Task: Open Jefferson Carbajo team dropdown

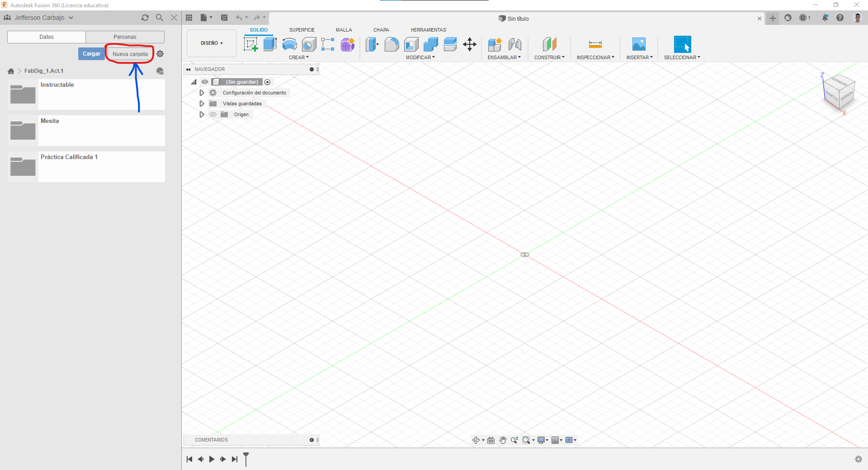Action: [x=38, y=18]
